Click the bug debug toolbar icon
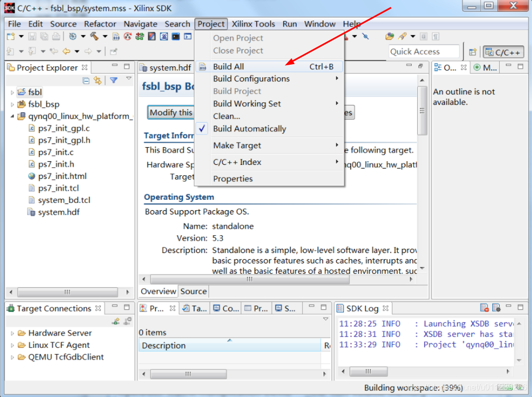This screenshot has width=532, height=397. coord(164,37)
